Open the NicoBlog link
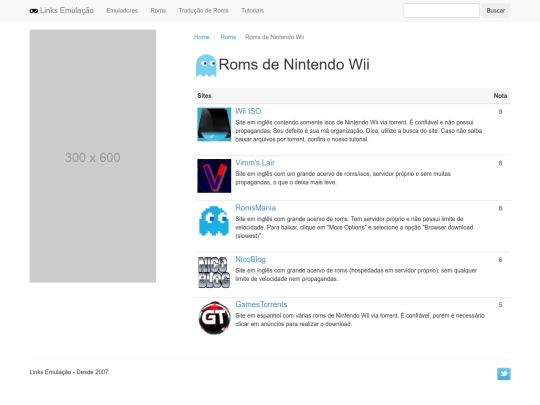Image resolution: width=540 pixels, height=405 pixels. point(250,259)
